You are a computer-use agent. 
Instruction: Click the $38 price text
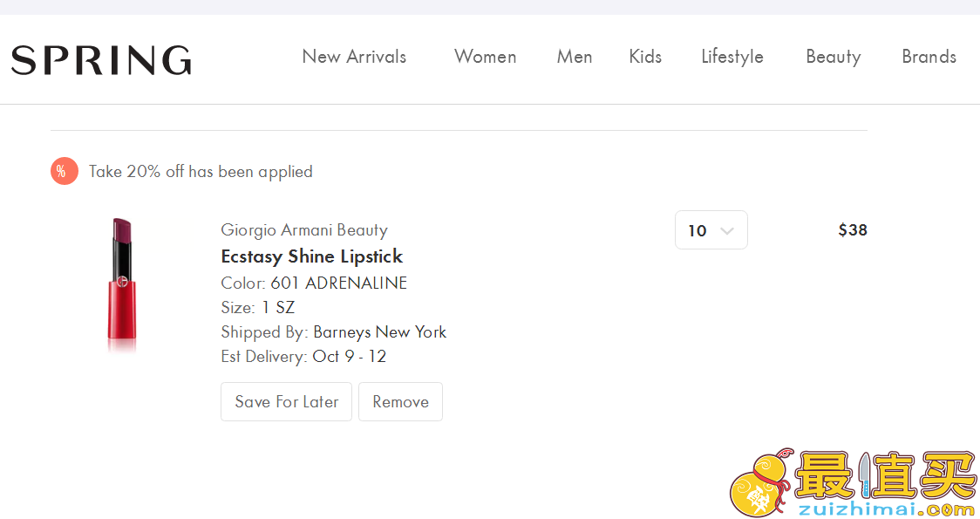click(853, 230)
